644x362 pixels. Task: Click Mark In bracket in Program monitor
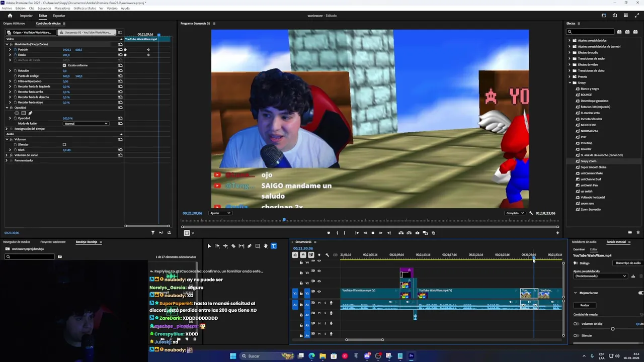[x=337, y=233]
